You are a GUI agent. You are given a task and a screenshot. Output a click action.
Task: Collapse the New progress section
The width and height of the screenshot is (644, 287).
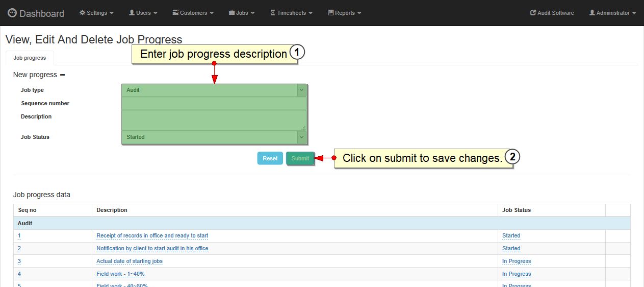pyautogui.click(x=62, y=75)
